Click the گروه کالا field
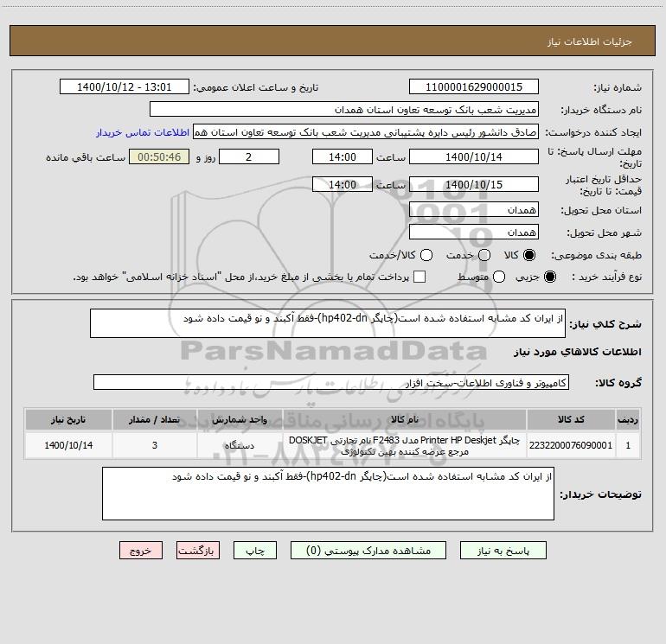The image size is (666, 644). point(331,382)
